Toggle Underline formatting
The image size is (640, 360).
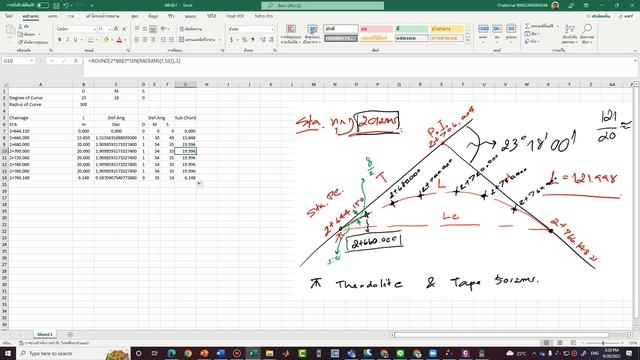75,40
